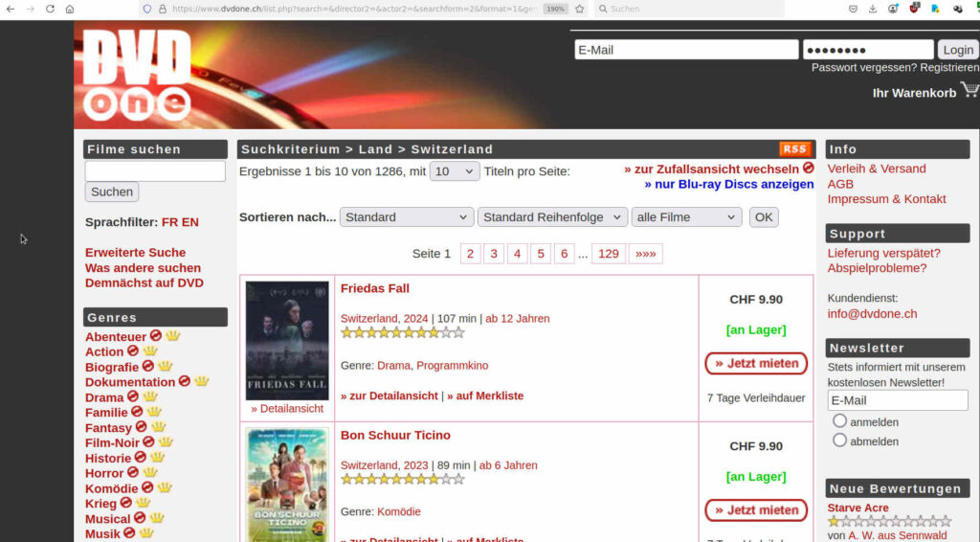
Task: Click the crown icon next to Musical
Action: (156, 518)
